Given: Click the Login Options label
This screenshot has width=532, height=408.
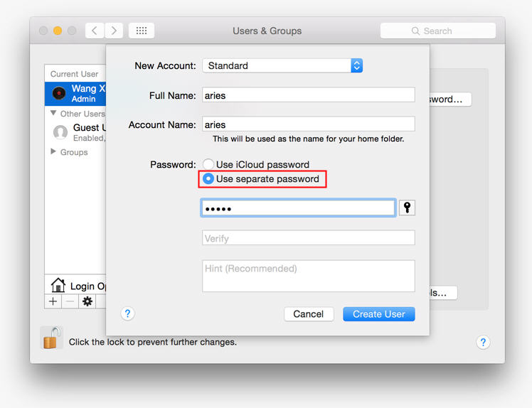Looking at the screenshot, I should tap(88, 286).
